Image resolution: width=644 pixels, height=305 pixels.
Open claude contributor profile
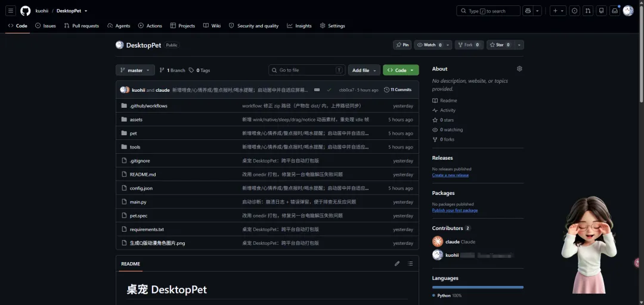(453, 242)
